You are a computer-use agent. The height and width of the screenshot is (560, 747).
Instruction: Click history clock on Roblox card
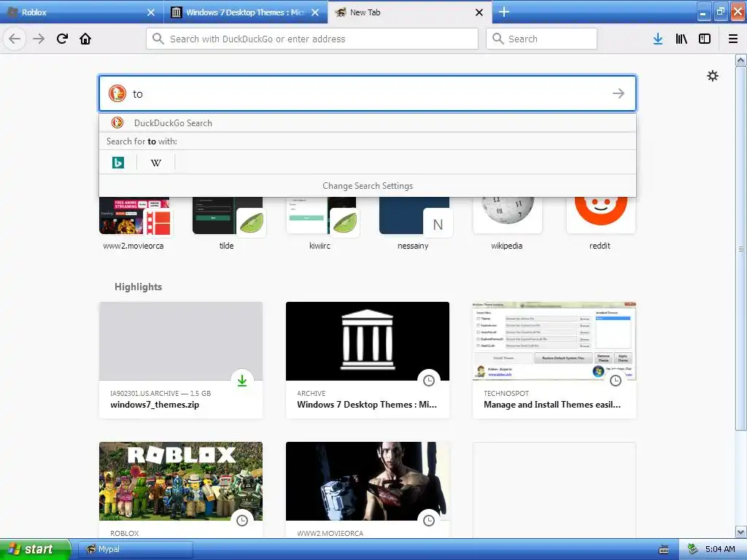pos(242,521)
